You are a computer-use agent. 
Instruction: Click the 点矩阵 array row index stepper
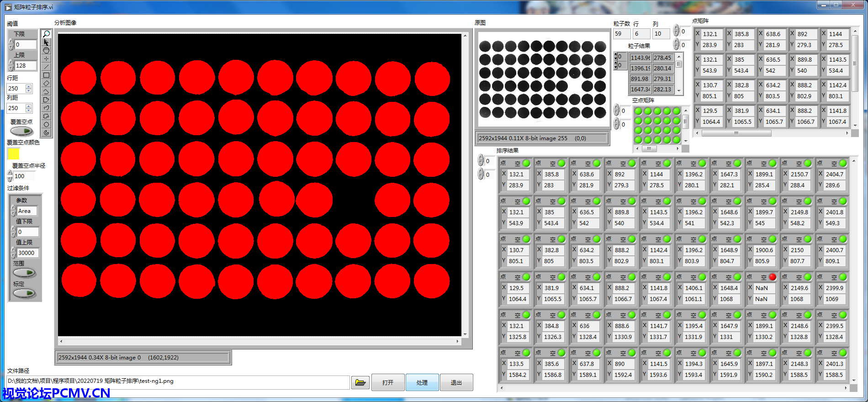point(676,31)
